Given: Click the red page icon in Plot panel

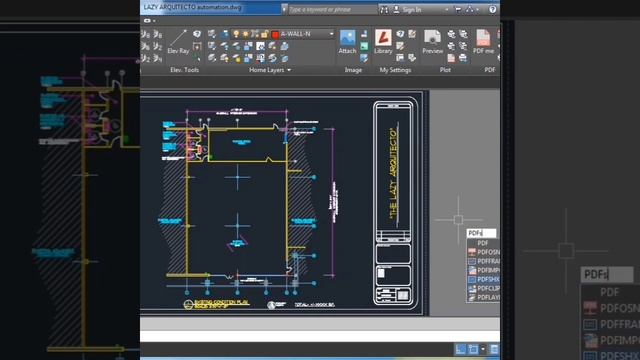Looking at the screenshot, I should point(451,58).
